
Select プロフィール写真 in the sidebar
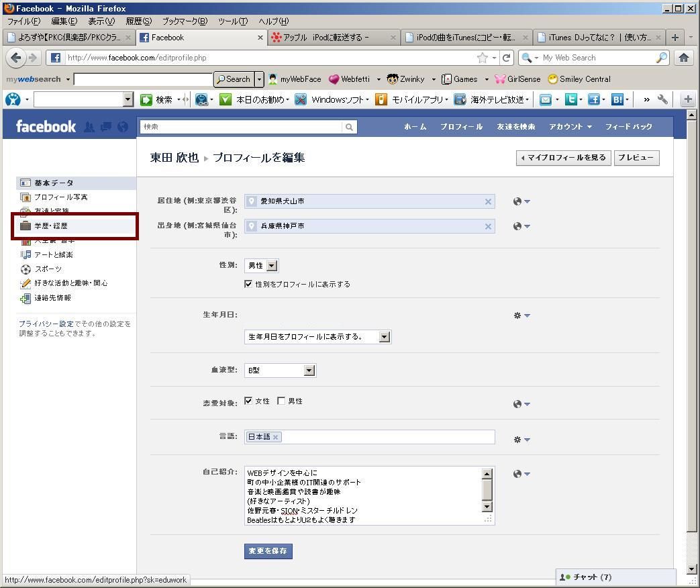pyautogui.click(x=75, y=197)
